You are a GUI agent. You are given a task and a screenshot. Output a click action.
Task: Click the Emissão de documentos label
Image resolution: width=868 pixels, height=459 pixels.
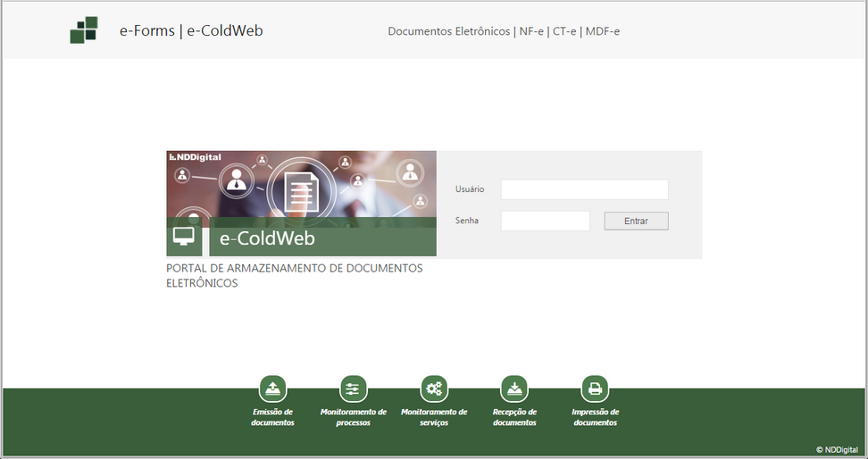(272, 417)
